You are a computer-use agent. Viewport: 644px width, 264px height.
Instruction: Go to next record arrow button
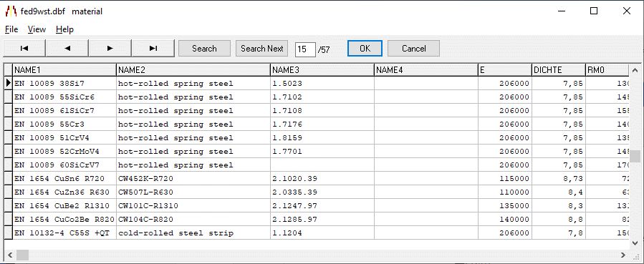tap(110, 49)
